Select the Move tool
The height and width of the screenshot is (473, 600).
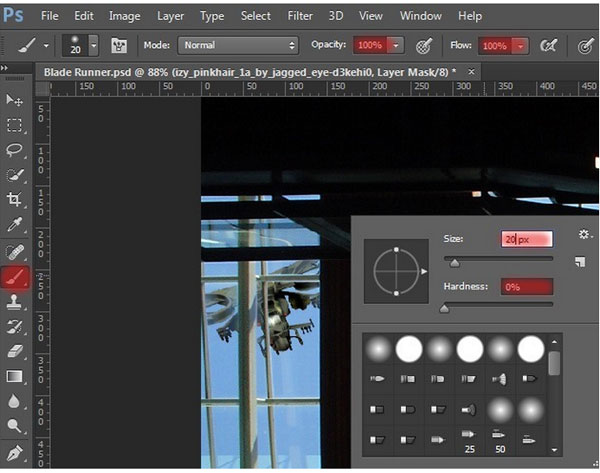tap(14, 100)
